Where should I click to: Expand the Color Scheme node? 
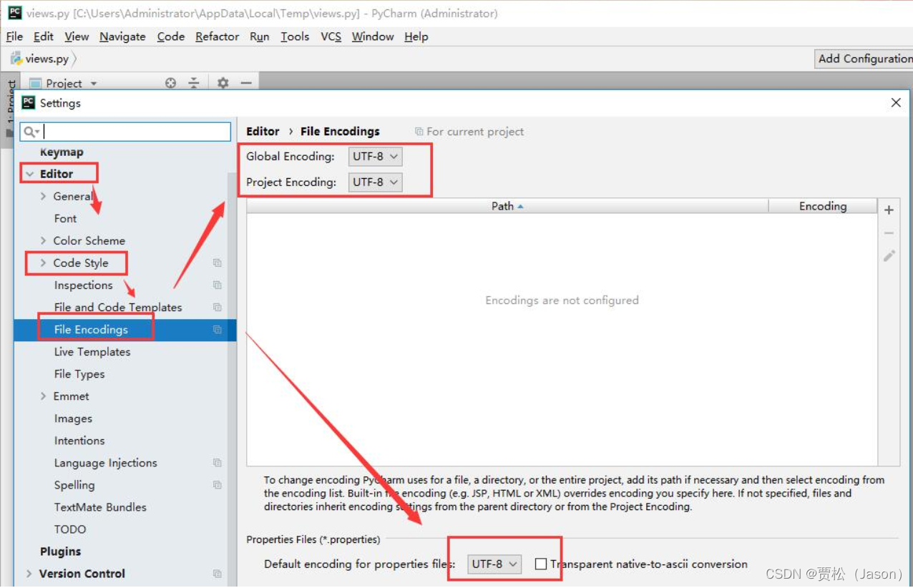pyautogui.click(x=44, y=240)
